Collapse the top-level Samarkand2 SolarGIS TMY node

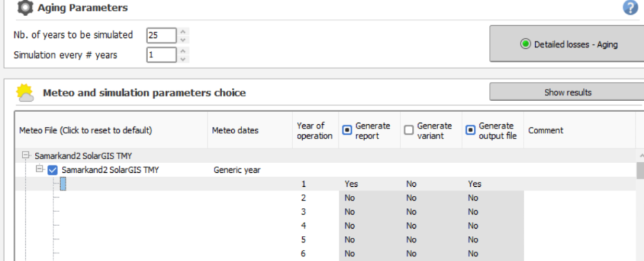[x=26, y=156]
